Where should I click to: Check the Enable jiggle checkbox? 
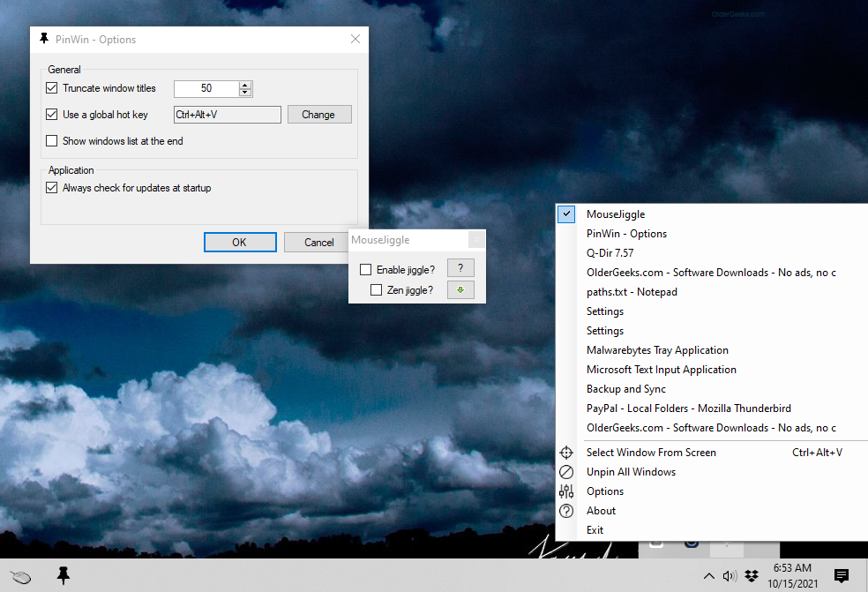[x=365, y=270]
